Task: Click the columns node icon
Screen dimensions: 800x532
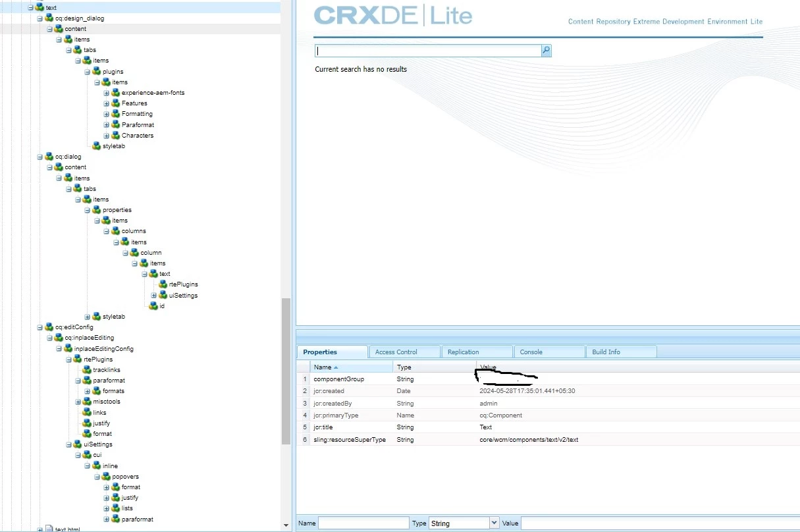Action: 115,231
